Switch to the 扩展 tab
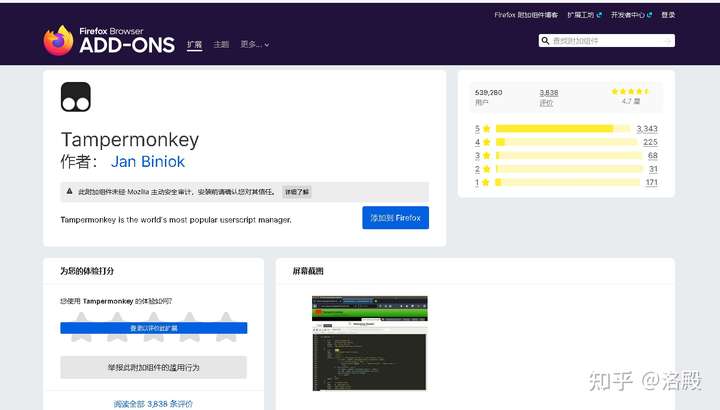The image size is (720, 410). (195, 45)
